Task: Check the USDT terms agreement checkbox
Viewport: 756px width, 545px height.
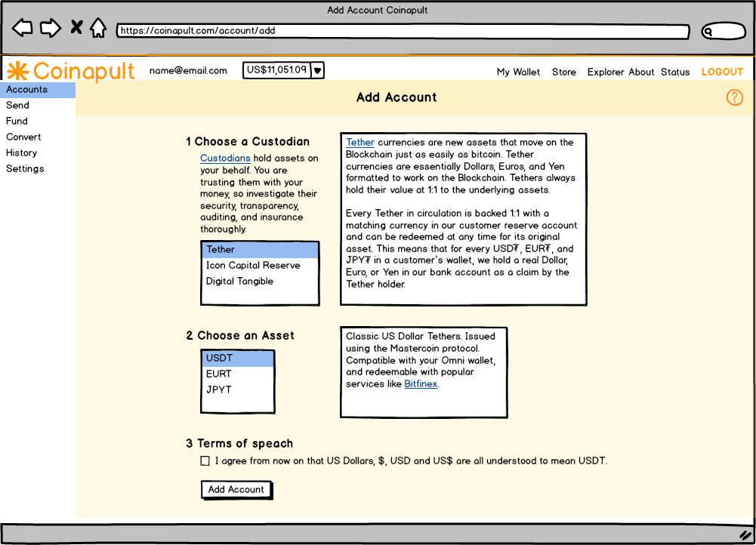Action: (205, 460)
